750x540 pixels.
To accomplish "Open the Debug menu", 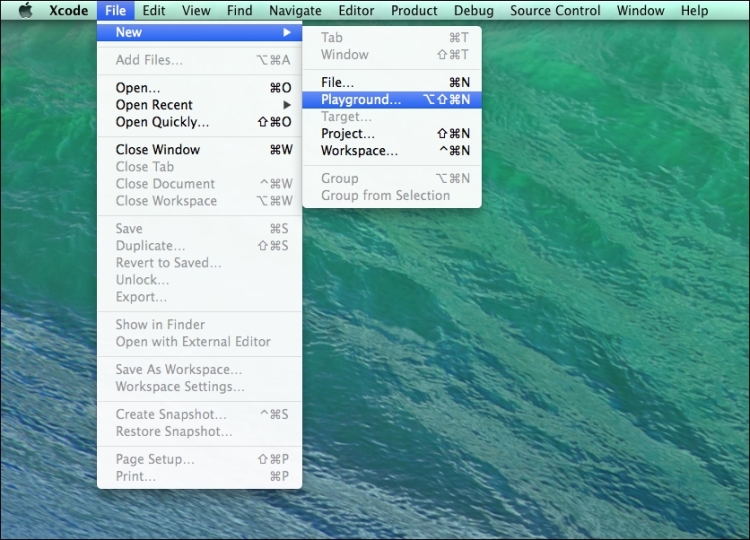I will 474,10.
